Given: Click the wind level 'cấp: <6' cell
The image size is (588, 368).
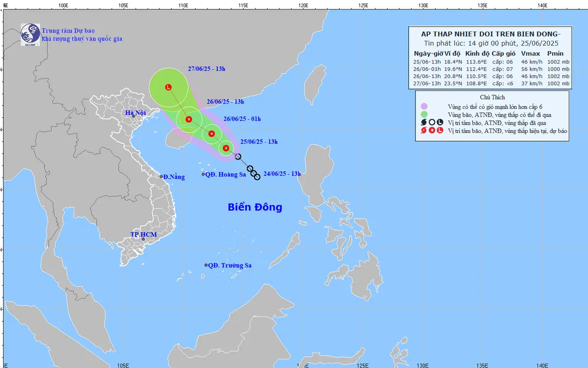Looking at the screenshot, I should coord(503,84).
